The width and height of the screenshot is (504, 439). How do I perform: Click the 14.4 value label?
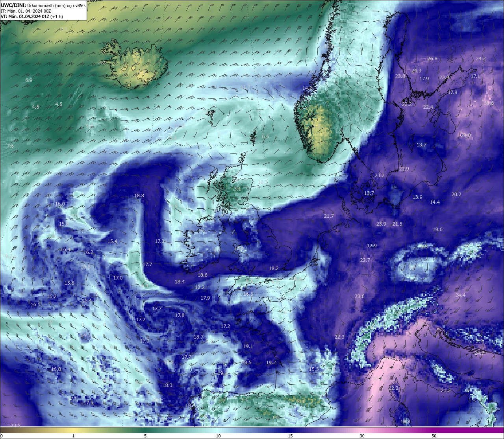435,202
